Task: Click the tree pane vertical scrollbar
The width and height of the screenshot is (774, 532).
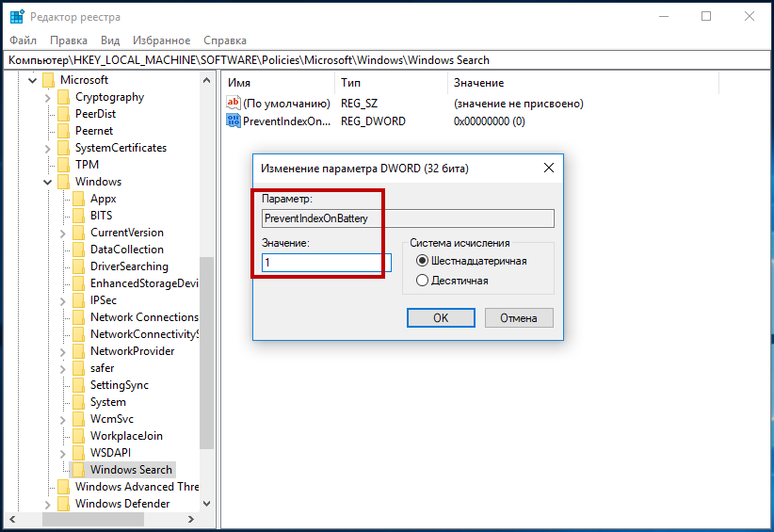Action: 206,358
